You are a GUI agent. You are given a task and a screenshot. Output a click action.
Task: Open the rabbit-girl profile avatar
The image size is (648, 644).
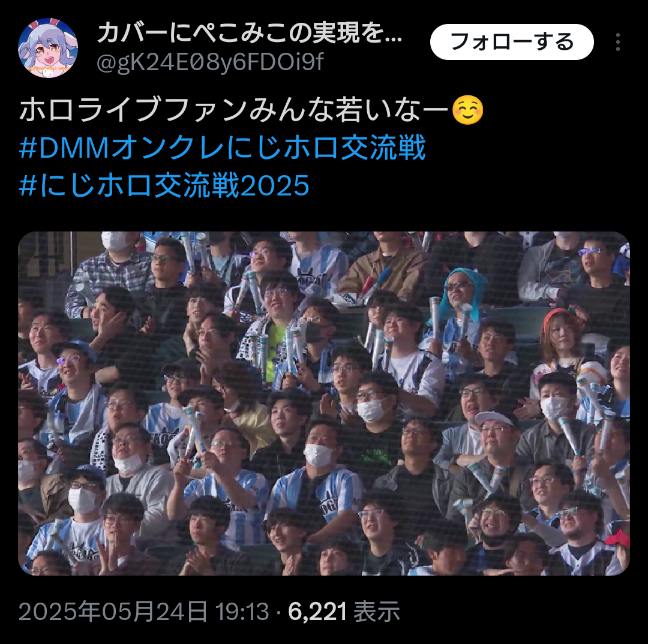pyautogui.click(x=48, y=48)
